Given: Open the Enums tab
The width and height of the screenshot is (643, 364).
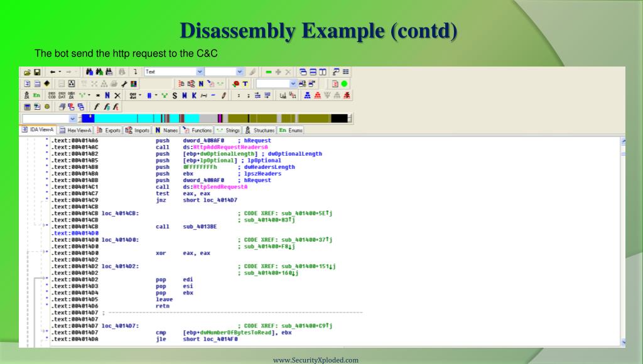Looking at the screenshot, I should click(291, 131).
